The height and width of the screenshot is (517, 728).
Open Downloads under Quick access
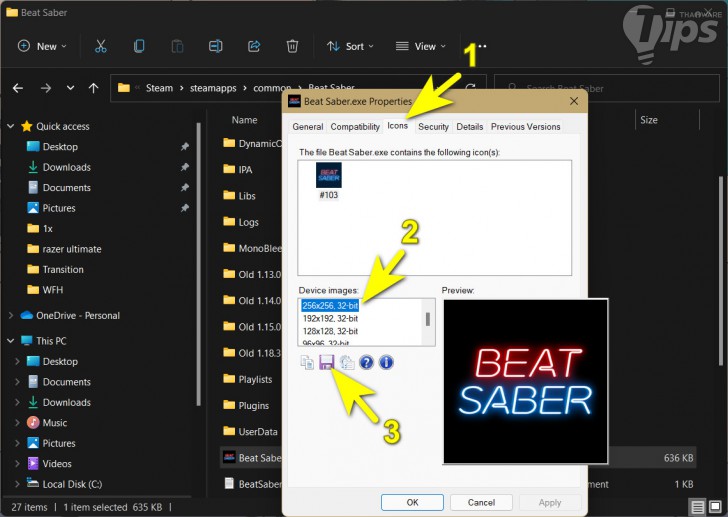66,167
